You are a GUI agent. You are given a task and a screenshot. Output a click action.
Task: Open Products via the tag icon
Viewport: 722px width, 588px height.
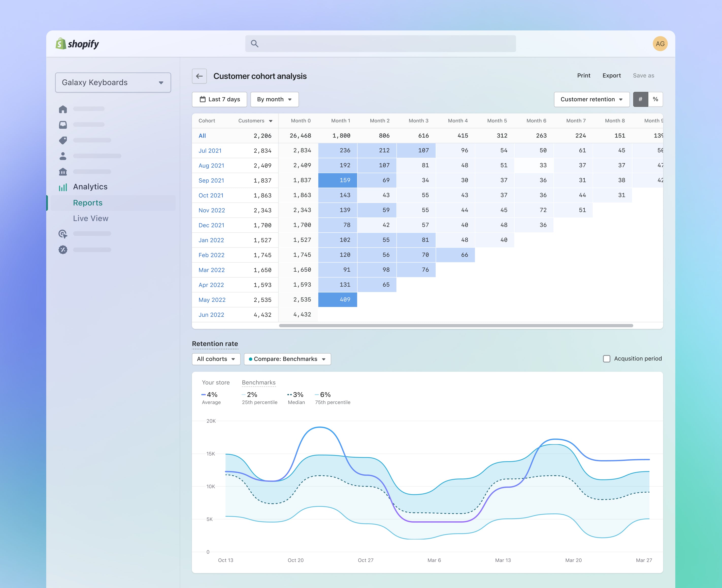tap(63, 140)
